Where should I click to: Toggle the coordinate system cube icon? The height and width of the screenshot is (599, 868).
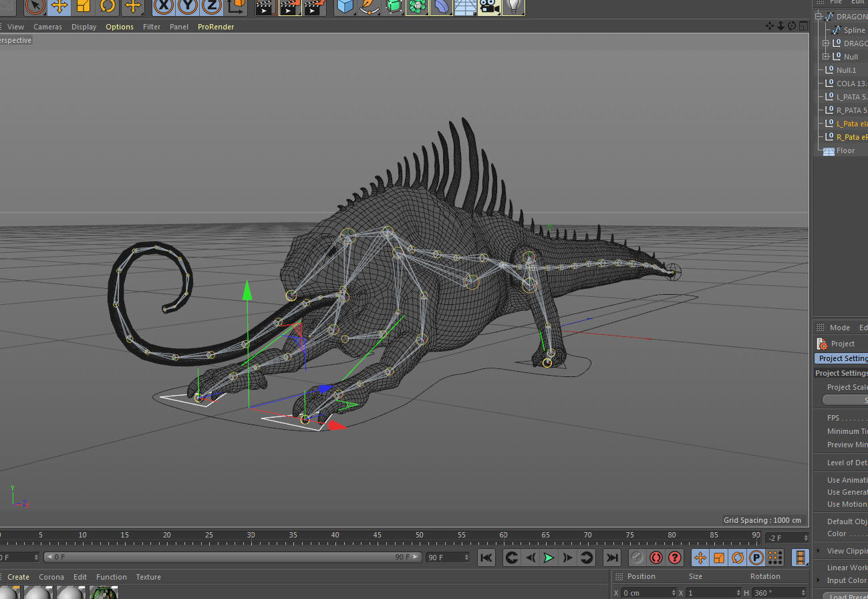237,7
